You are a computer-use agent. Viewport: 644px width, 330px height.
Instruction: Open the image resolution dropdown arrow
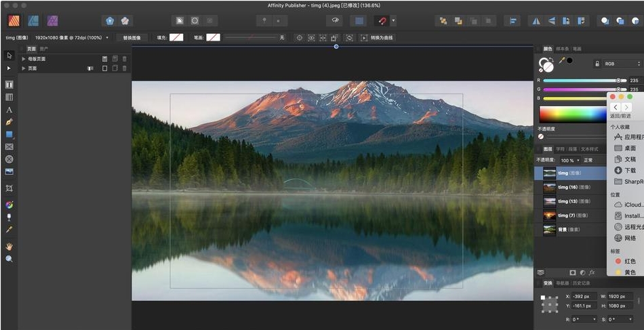(108, 37)
